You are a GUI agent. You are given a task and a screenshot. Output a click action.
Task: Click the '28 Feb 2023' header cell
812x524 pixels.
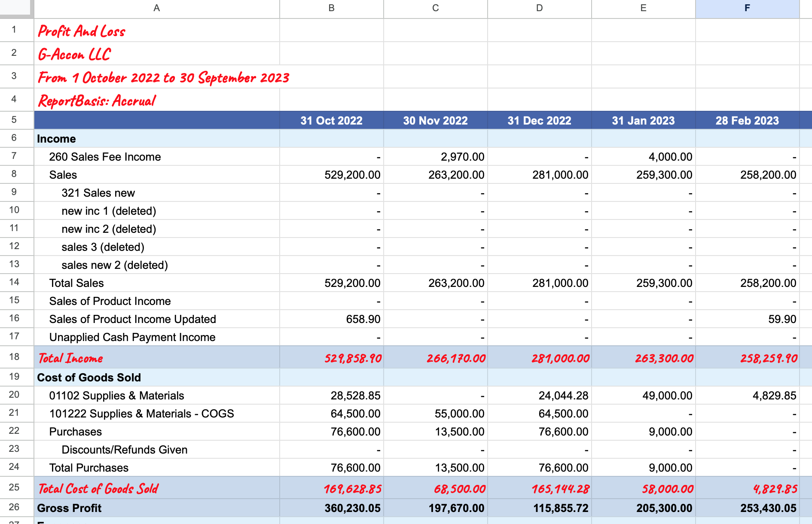point(748,120)
